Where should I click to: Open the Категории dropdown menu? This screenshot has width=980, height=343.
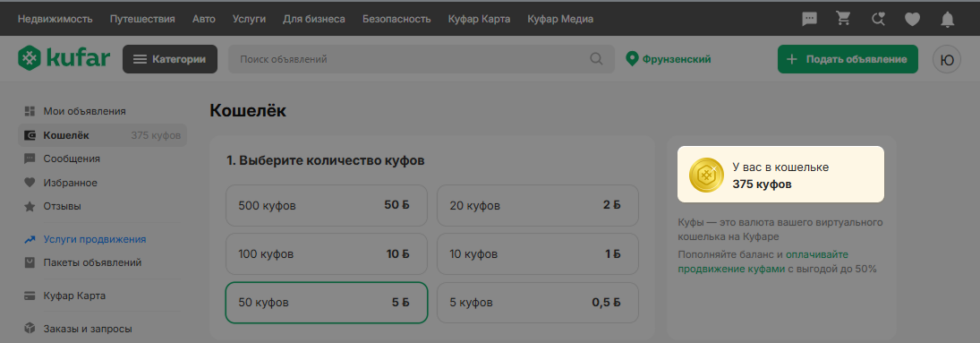click(170, 59)
